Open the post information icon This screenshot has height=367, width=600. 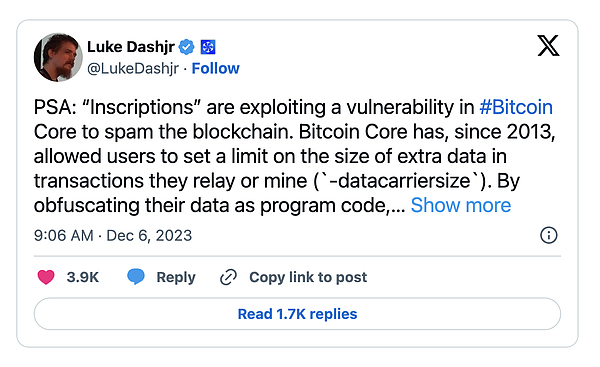tap(549, 235)
